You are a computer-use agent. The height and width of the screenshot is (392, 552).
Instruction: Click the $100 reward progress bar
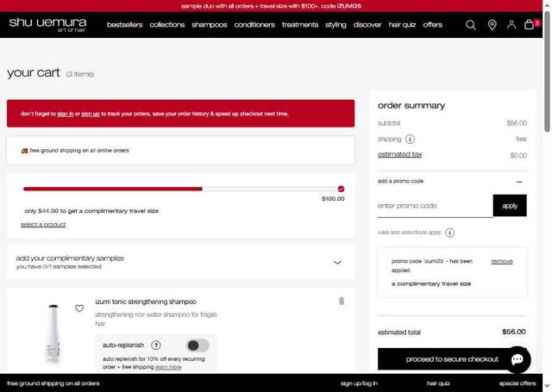tap(182, 190)
